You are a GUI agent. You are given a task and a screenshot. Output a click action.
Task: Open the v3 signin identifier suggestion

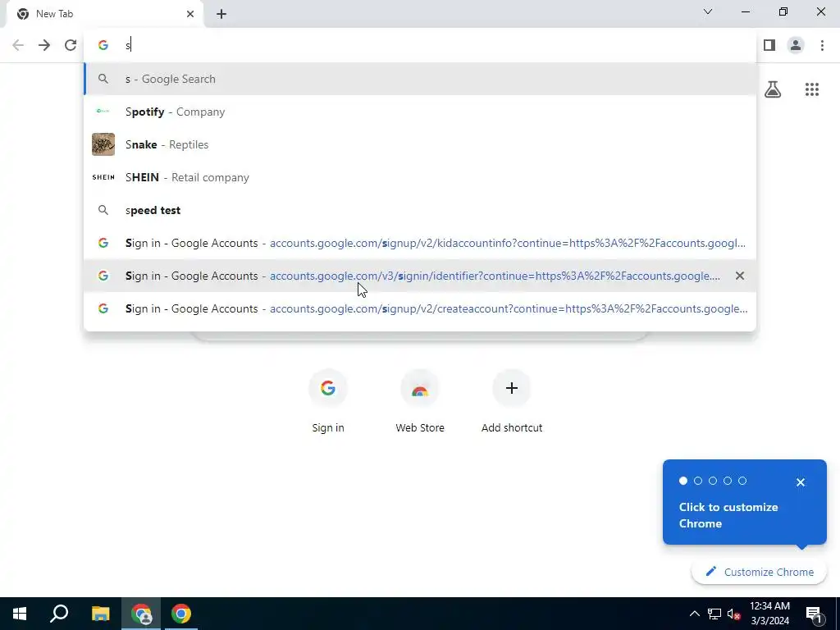click(420, 276)
